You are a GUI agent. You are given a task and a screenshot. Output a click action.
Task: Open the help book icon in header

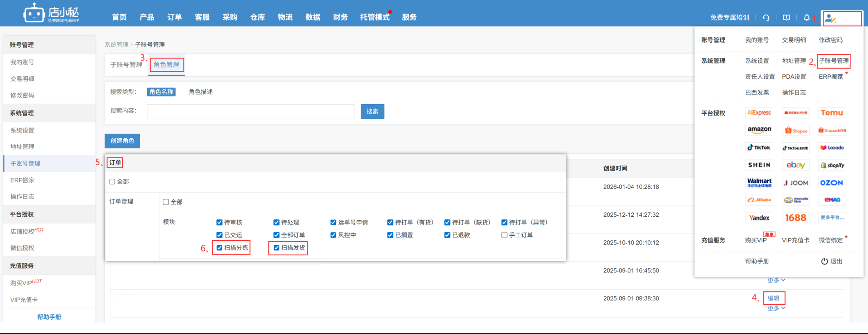(786, 18)
